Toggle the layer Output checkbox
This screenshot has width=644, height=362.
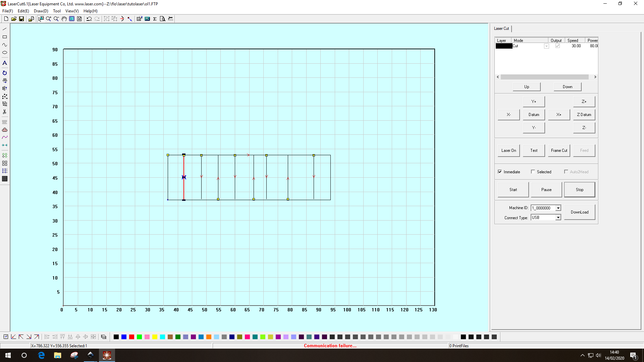557,46
